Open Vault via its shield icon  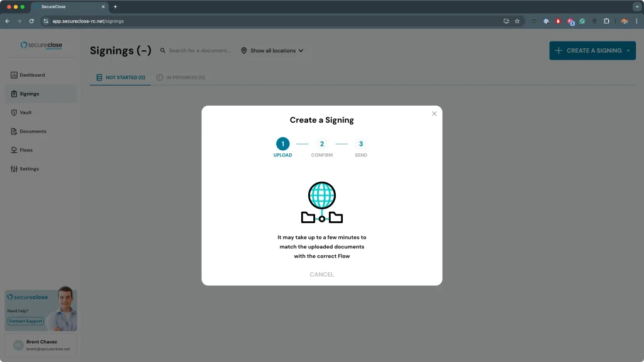pos(14,113)
